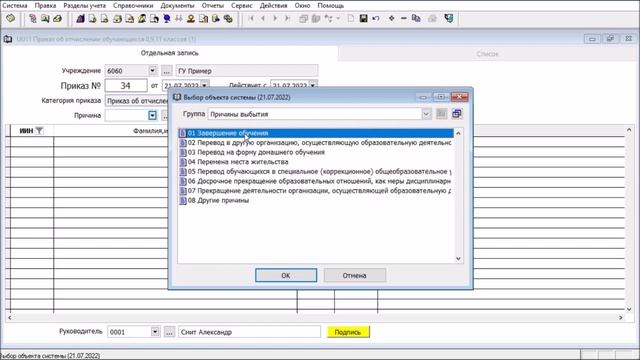
Task: Open the Действия menu
Action: pos(273,6)
